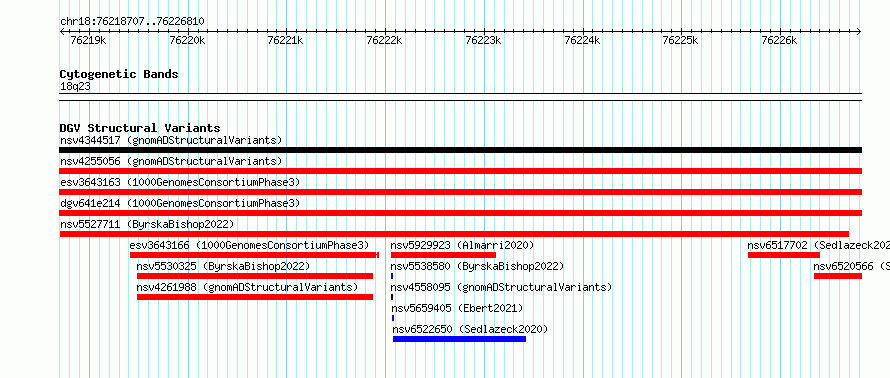Click the blue nsv6522650 variant bar
This screenshot has height=378, width=890.
pos(459,339)
